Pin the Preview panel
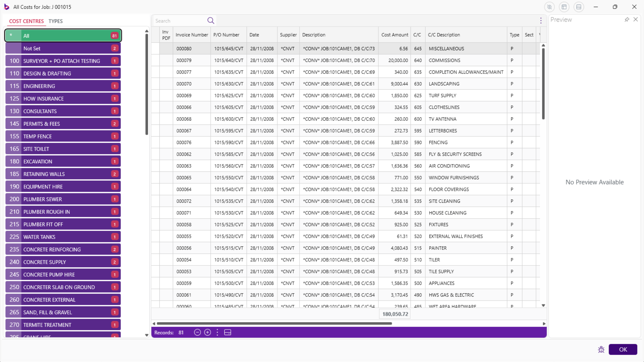Screen dimensions: 644x362 (x=627, y=20)
